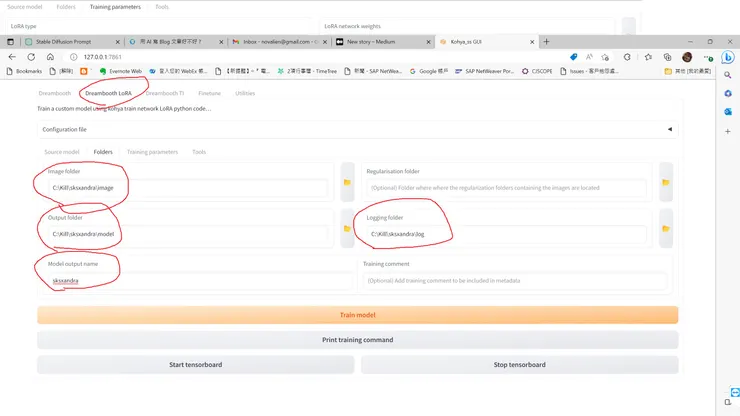The image size is (740, 416).
Task: Open the TimeTree bookmark
Action: (x=307, y=71)
